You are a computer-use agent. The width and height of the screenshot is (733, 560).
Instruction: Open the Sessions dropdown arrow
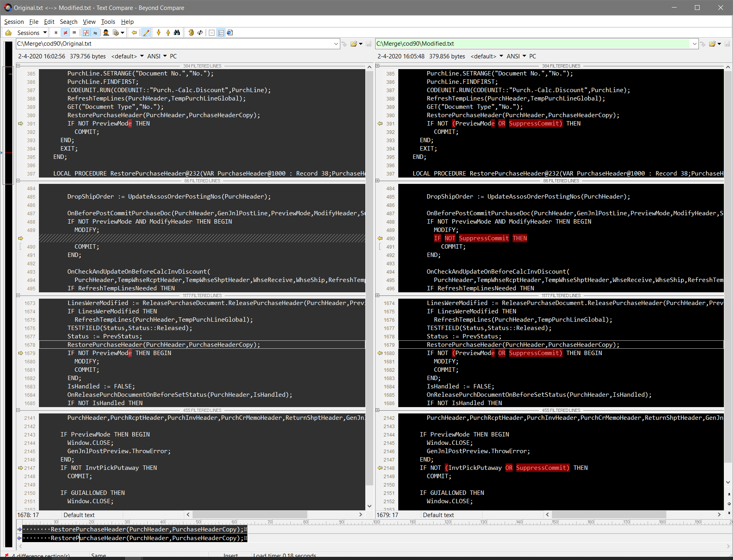point(45,33)
